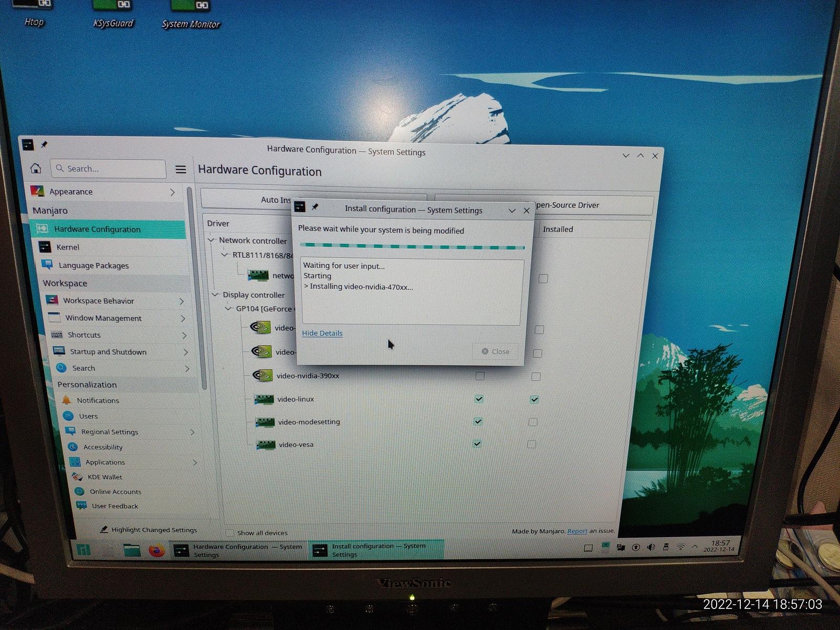Screen dimensions: 840x630
Task: Expand the Startup and Shutdown chevron
Action: (x=186, y=352)
